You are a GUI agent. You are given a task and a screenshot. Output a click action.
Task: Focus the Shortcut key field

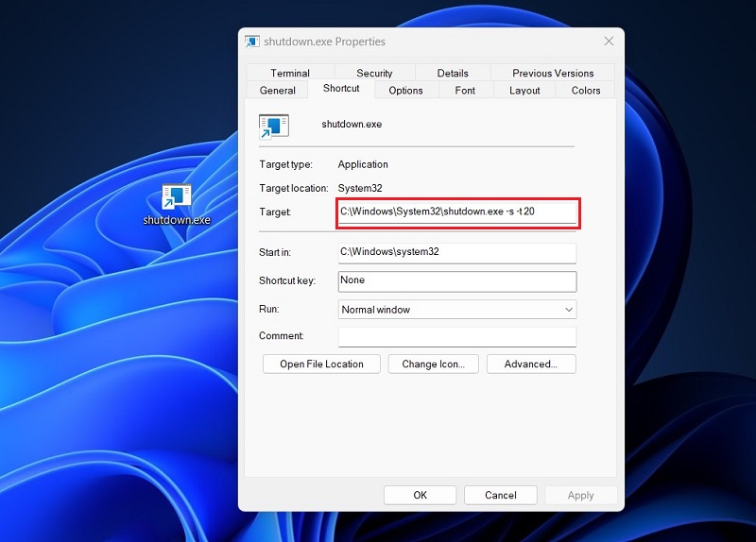(457, 281)
